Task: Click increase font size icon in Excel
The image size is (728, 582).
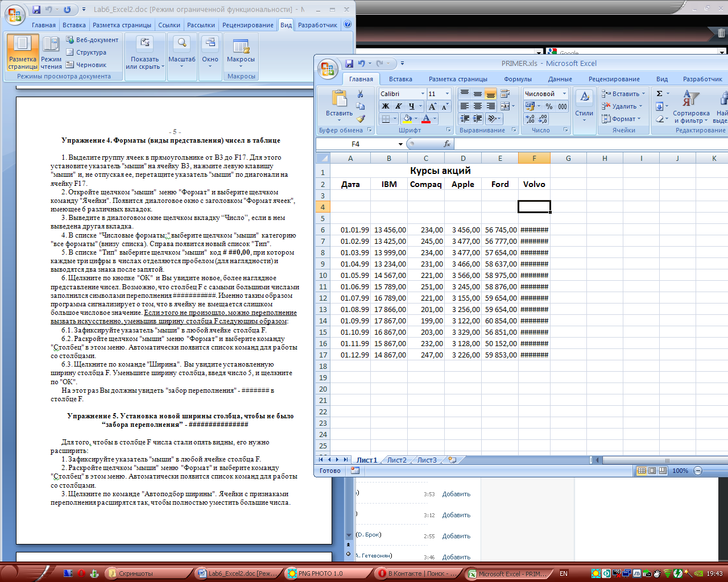Action: point(432,106)
